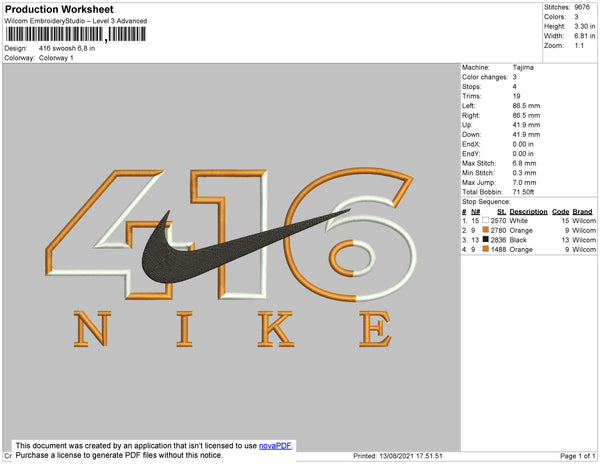
Task: Click the barcode under the worksheet title
Action: (x=75, y=34)
